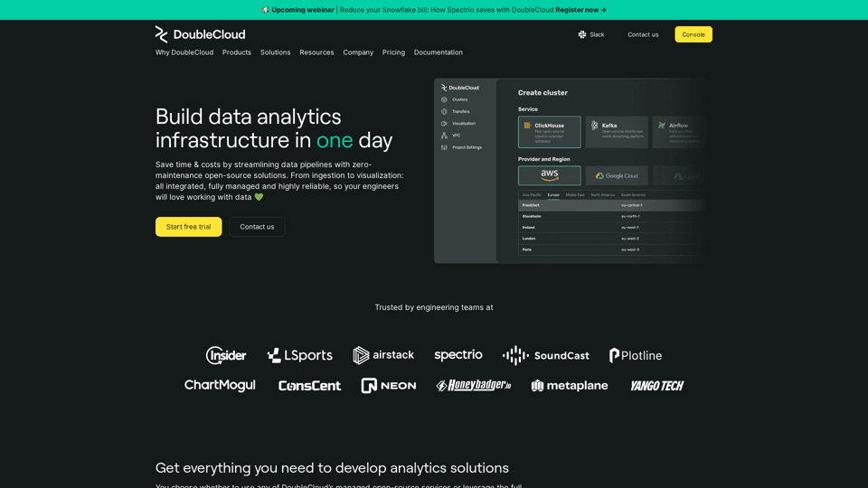
Task: Click the LSports company logo
Action: (x=299, y=355)
